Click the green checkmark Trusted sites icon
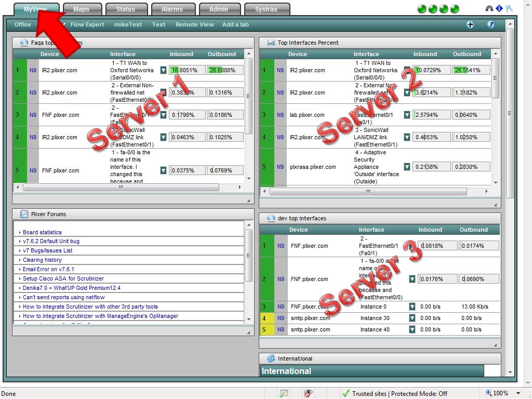The width and height of the screenshot is (532, 399). point(345,394)
